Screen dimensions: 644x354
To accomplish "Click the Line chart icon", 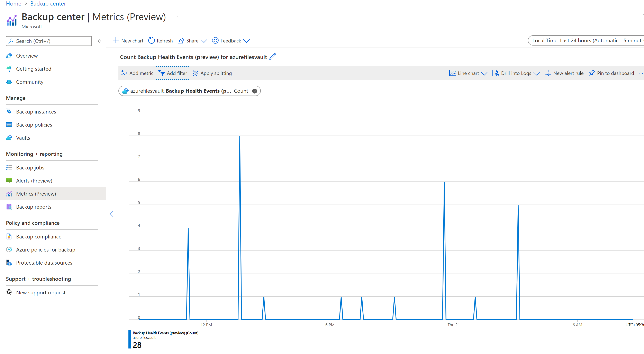I will pos(452,73).
